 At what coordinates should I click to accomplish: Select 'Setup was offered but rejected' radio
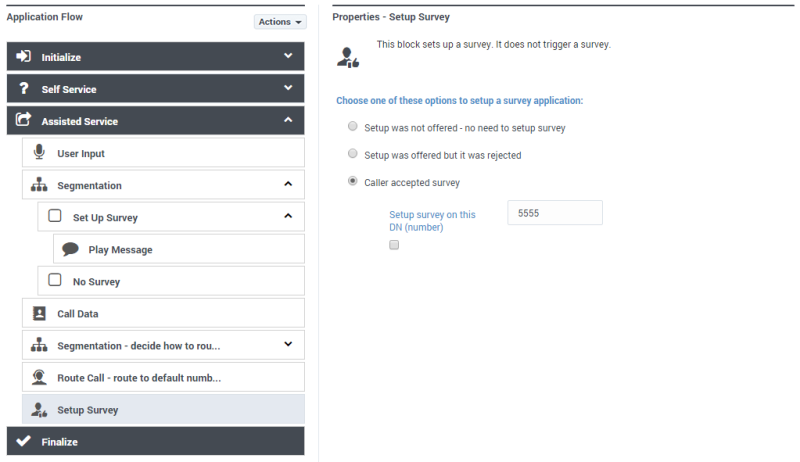pyautogui.click(x=352, y=154)
